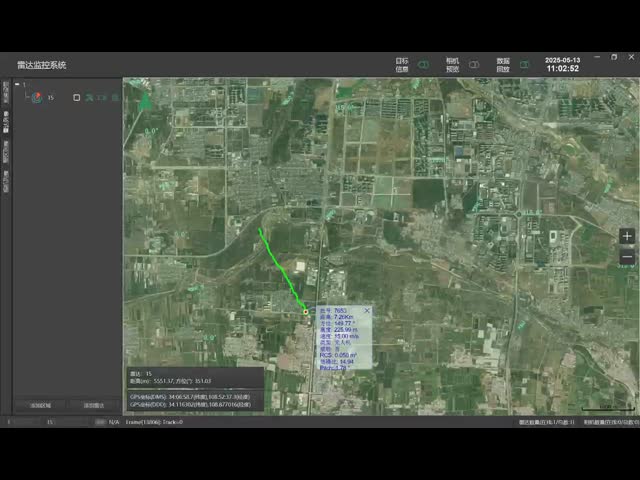Image resolution: width=640 pixels, height=480 pixels.
Task: Select radar 15 icon in the tree
Action: [x=37, y=98]
